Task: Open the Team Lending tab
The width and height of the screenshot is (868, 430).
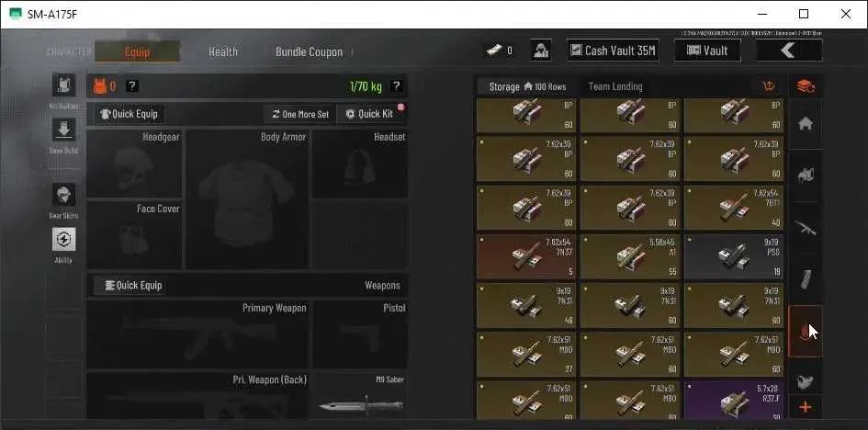Action: coord(615,87)
